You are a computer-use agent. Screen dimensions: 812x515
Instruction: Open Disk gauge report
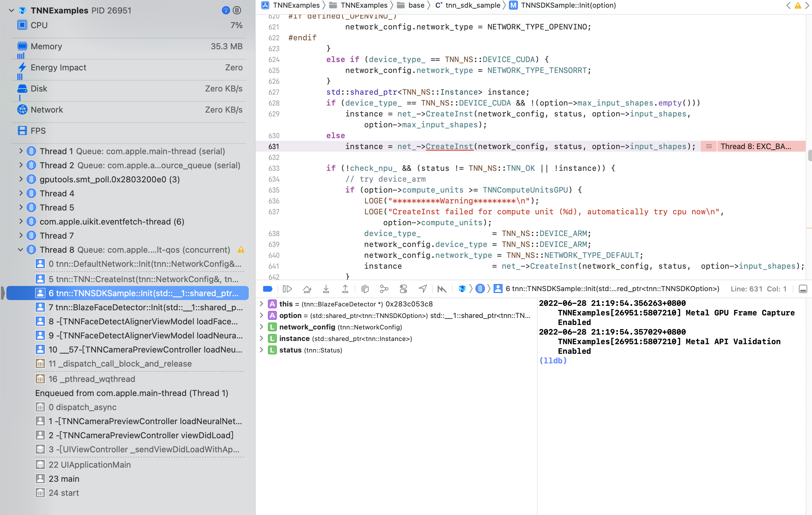tap(129, 89)
